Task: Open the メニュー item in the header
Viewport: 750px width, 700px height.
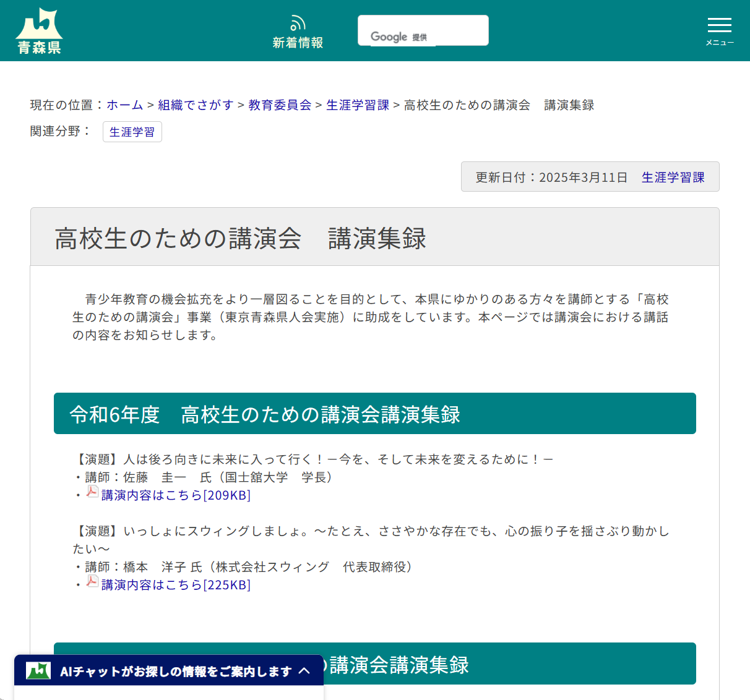Action: (x=719, y=42)
